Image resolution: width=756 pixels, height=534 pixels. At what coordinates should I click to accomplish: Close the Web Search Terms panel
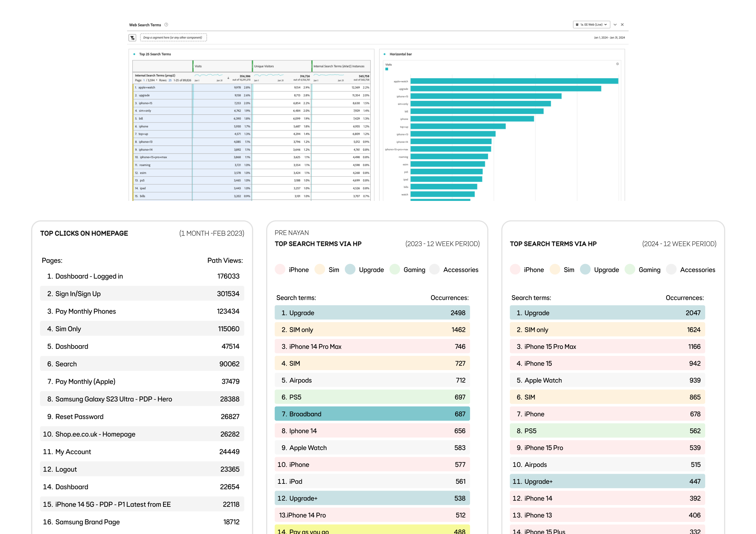622,25
